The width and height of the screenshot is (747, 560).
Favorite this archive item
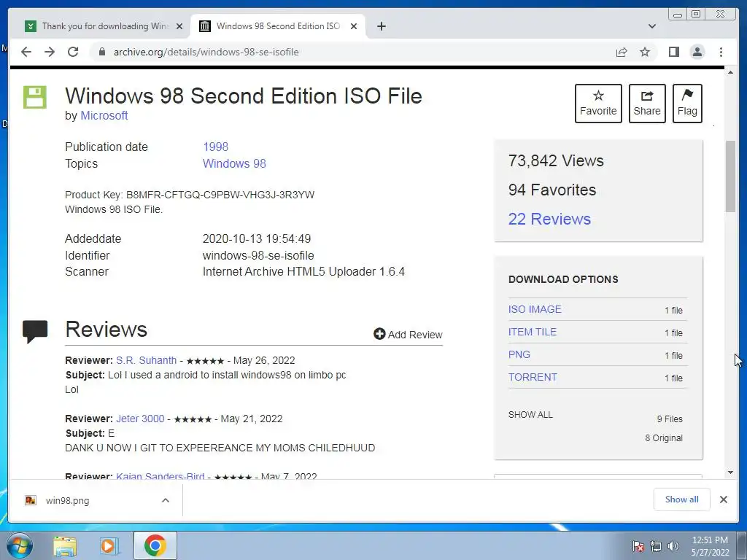point(598,104)
